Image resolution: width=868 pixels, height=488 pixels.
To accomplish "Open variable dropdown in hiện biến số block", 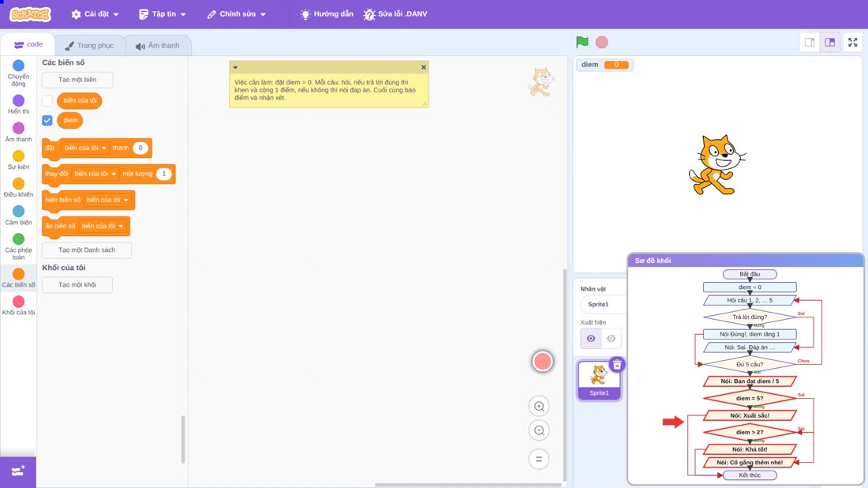I will pyautogui.click(x=107, y=200).
